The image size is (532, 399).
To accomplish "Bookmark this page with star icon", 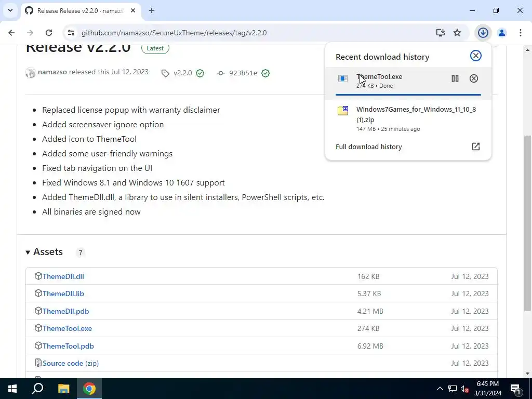I will [457, 33].
